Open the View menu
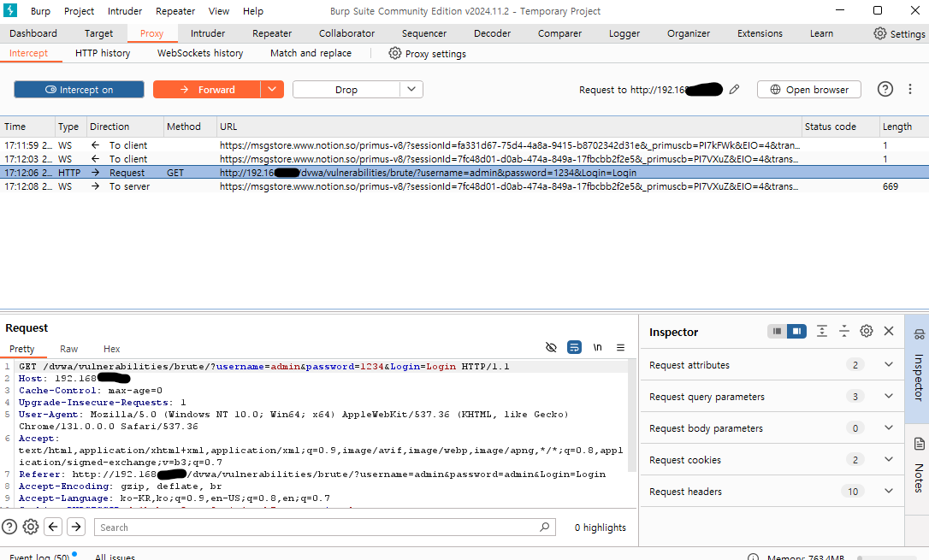 219,11
